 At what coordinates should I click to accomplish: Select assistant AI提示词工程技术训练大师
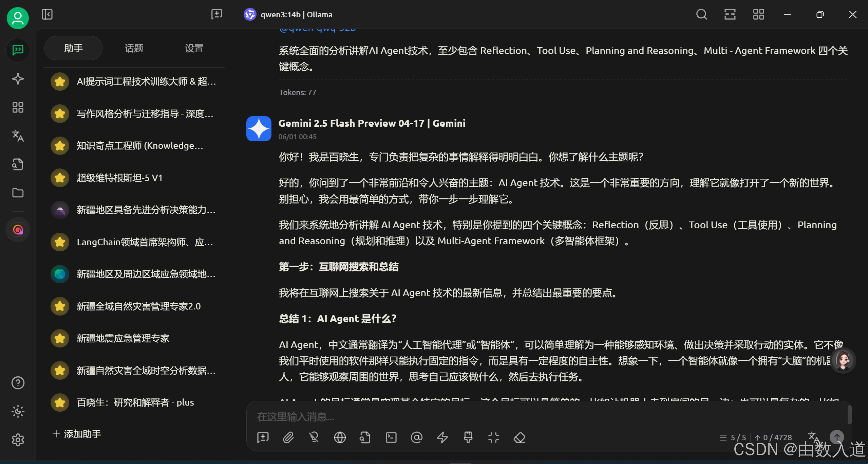134,82
